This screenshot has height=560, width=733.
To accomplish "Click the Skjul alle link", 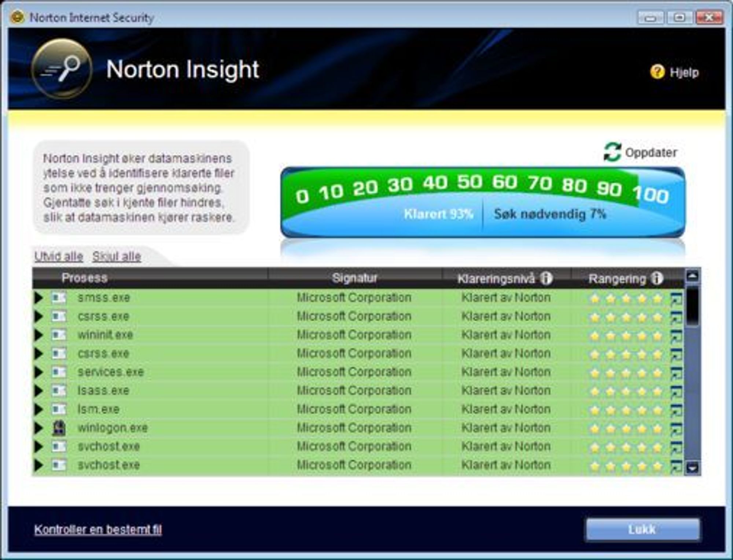I will pos(117,256).
